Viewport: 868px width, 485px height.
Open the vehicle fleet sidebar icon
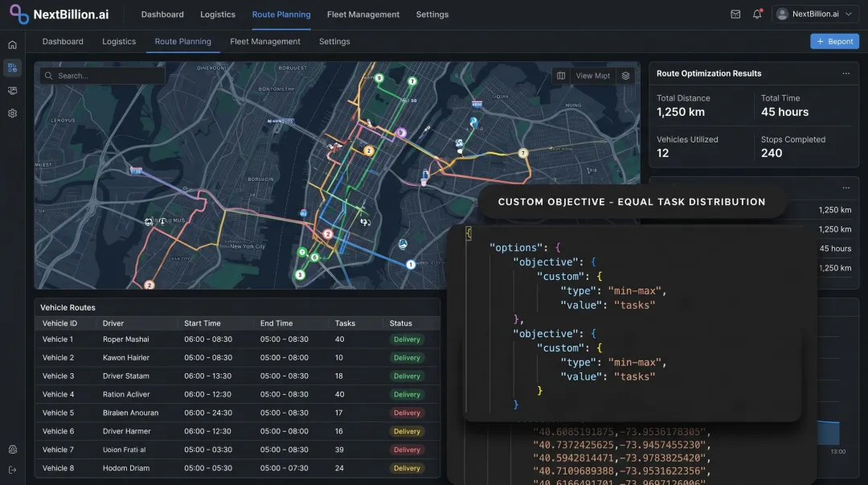point(12,90)
